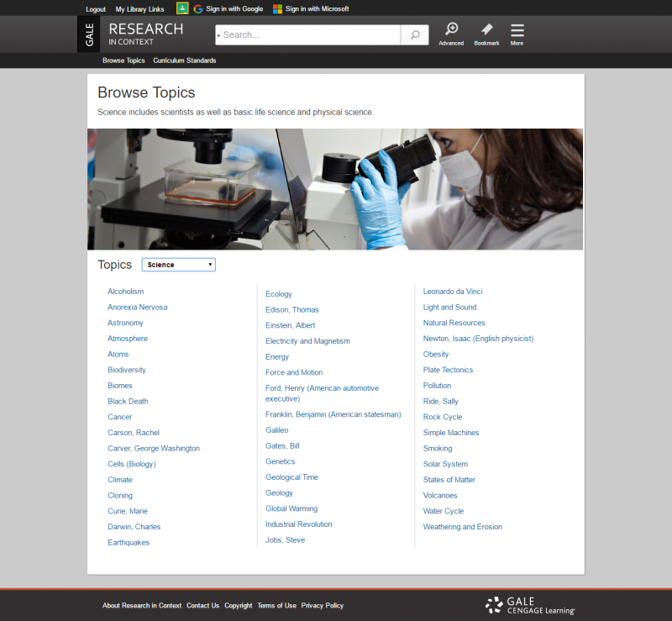Open the Earthquakes topic
The image size is (672, 621).
tap(129, 543)
